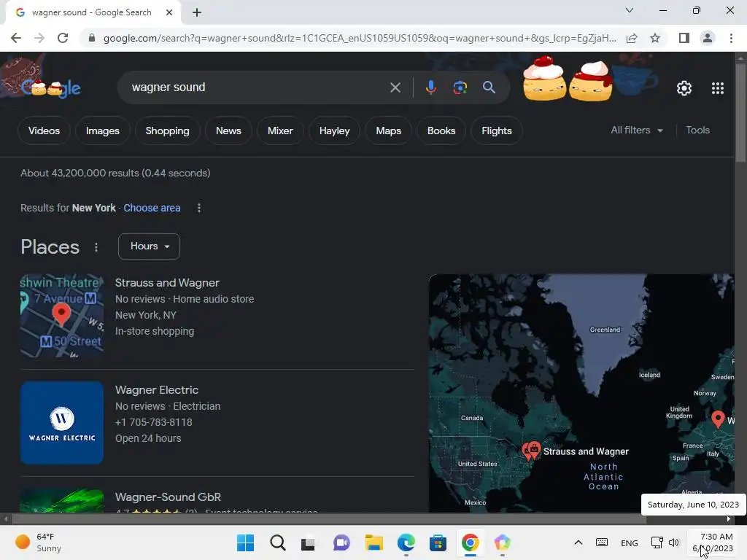The height and width of the screenshot is (560, 747).
Task: Open Places section options menu
Action: [96, 247]
